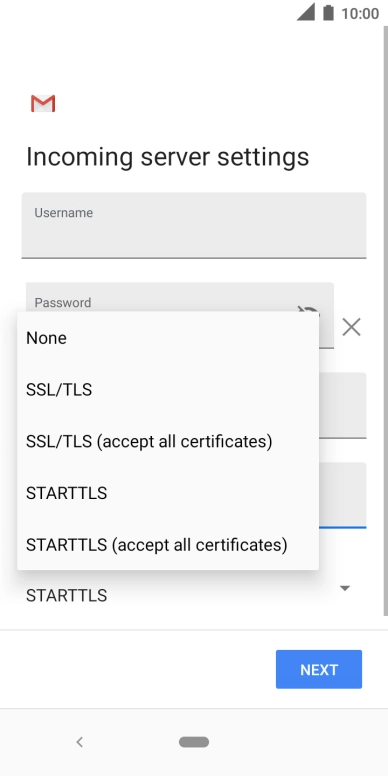Select None security type option
This screenshot has height=776, width=388.
168,338
